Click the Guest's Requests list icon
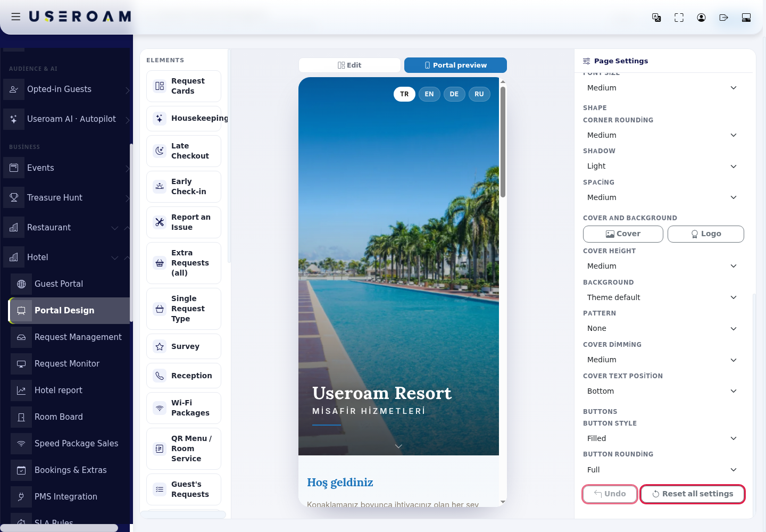 pyautogui.click(x=160, y=489)
